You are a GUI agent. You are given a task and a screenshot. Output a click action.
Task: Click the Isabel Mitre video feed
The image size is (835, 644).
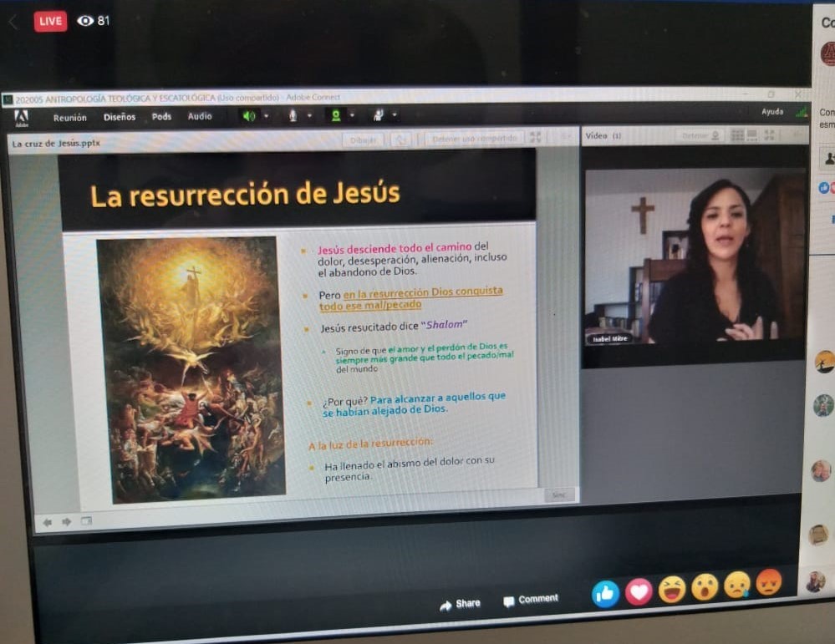point(694,256)
